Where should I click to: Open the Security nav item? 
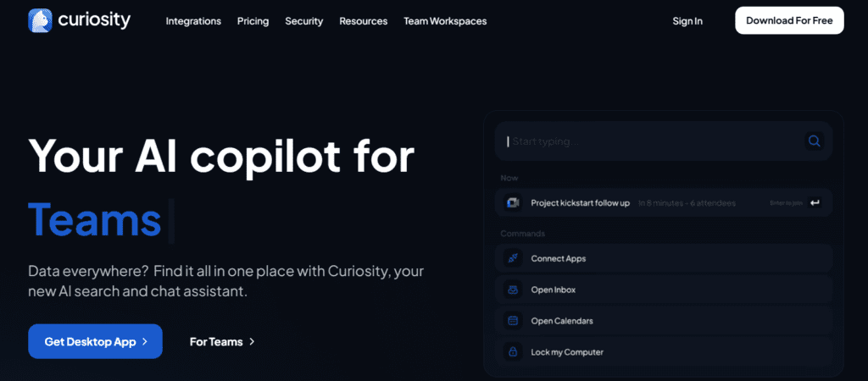point(303,21)
